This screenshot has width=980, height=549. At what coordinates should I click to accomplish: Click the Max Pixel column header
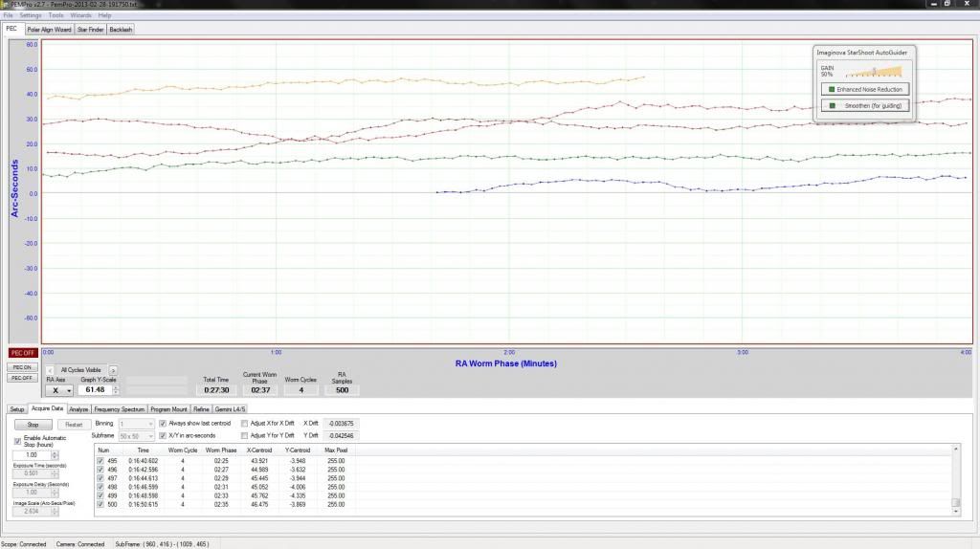point(336,450)
